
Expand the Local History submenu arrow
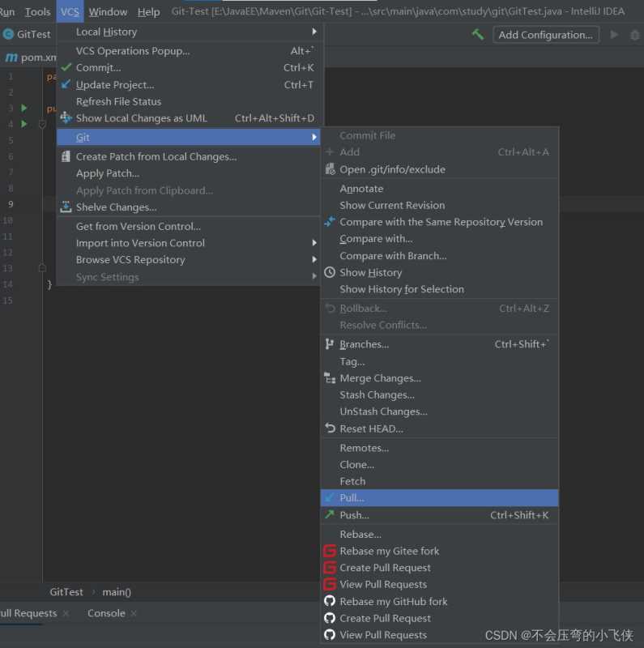click(314, 32)
